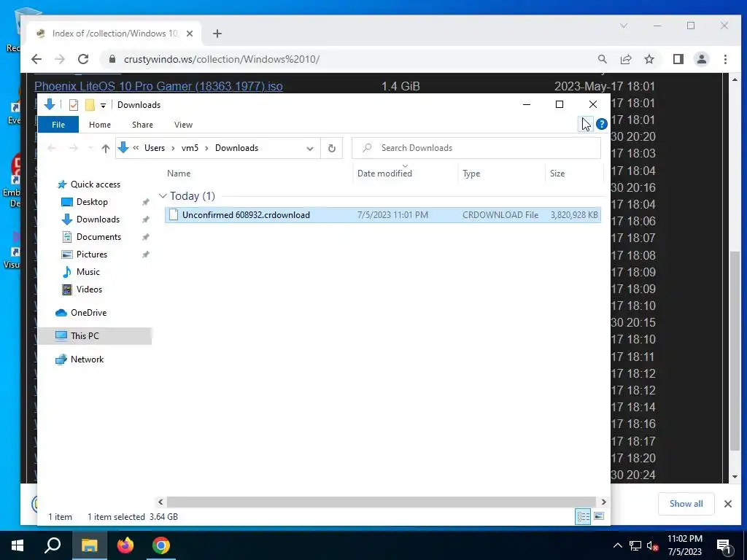The image size is (747, 560).
Task: Open a new Chrome tab
Action: pyautogui.click(x=217, y=34)
